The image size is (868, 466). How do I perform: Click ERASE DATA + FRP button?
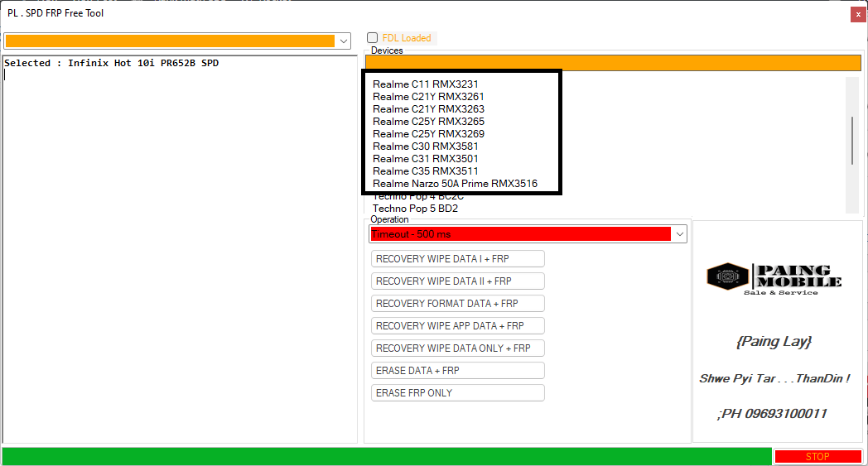458,370
